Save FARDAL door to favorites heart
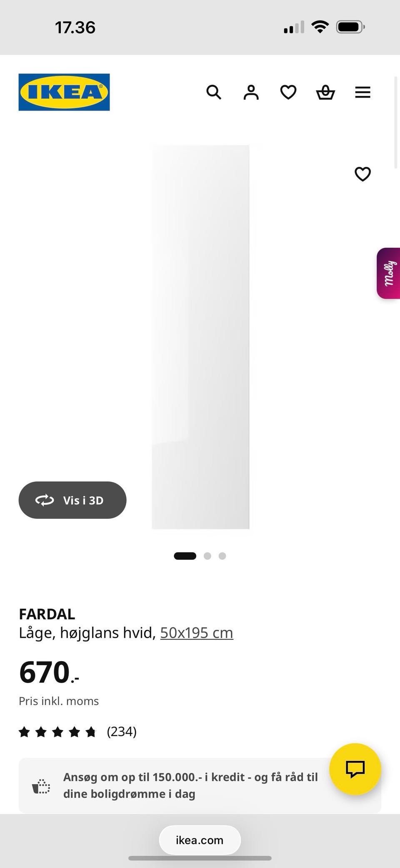400x868 pixels. 362,174
